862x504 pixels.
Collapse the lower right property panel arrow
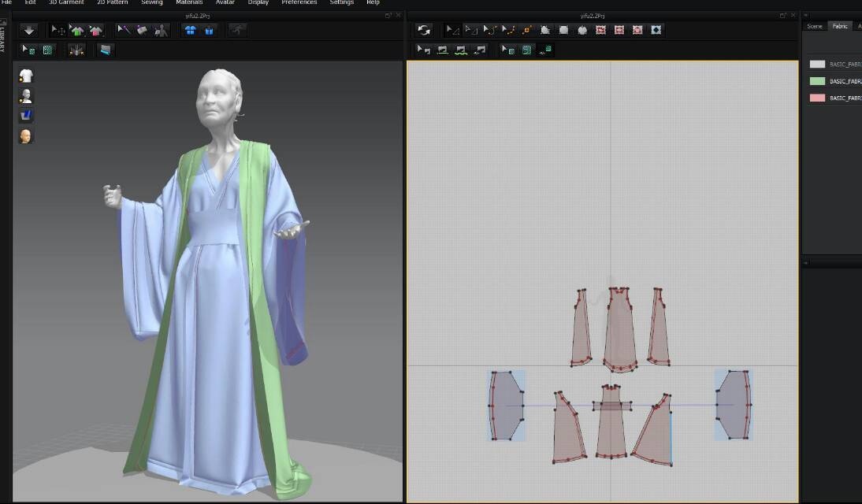(x=804, y=263)
